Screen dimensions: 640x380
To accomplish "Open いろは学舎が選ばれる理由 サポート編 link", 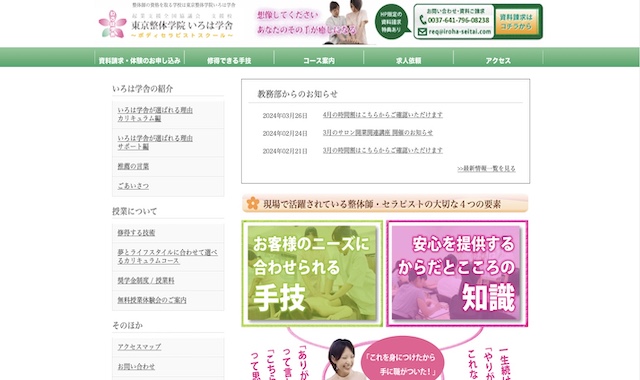I will 155,142.
